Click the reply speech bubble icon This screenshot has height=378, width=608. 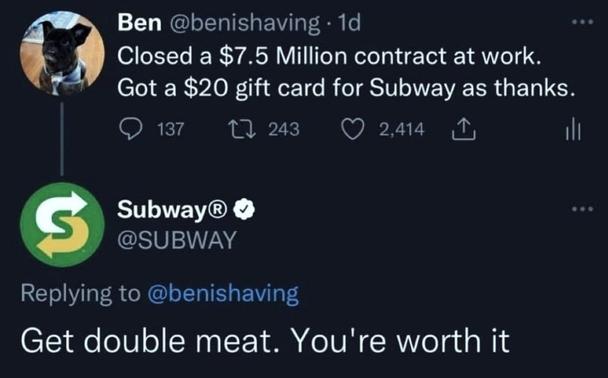131,129
